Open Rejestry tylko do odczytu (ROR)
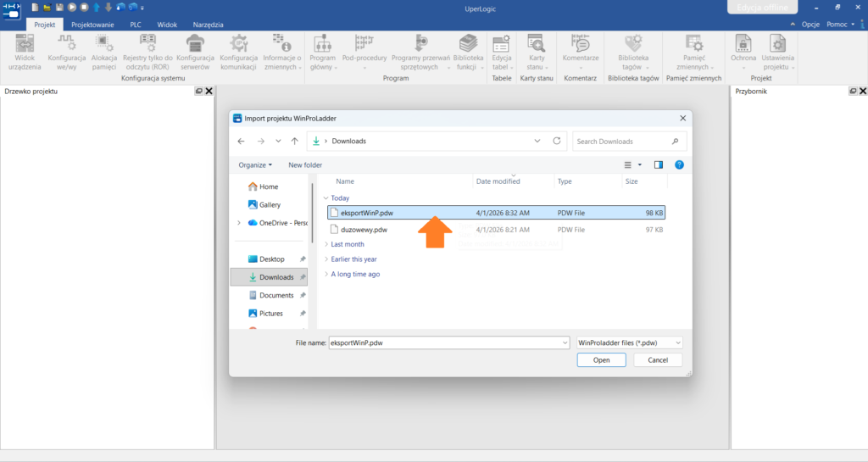This screenshot has height=462, width=868. pos(147,53)
